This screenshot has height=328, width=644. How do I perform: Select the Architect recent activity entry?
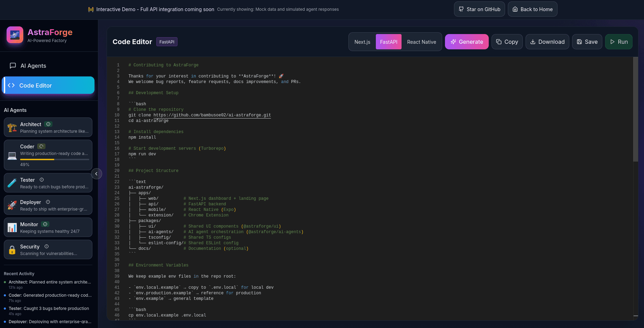point(48,285)
